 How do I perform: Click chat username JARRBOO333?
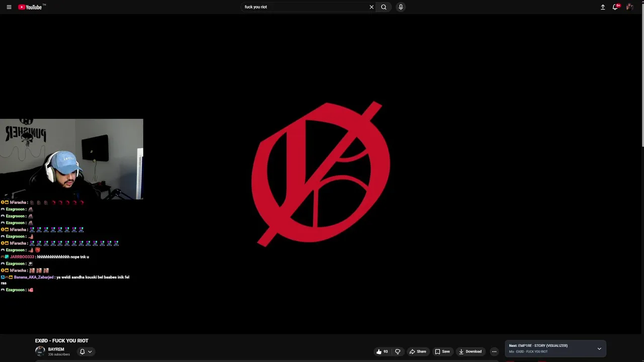click(22, 257)
